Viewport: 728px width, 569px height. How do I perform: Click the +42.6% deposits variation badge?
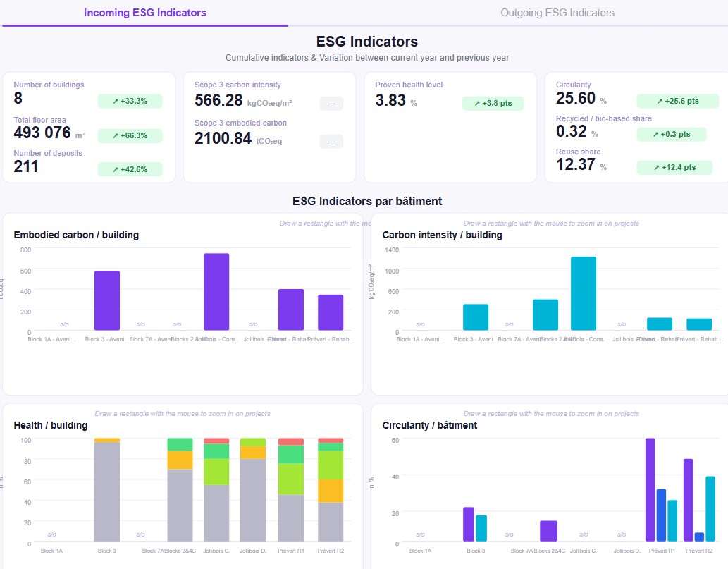(130, 169)
